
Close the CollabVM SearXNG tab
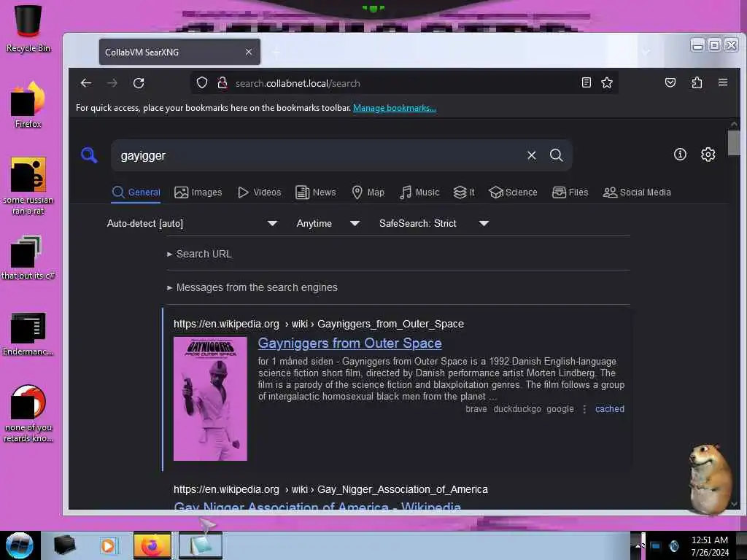click(x=249, y=52)
